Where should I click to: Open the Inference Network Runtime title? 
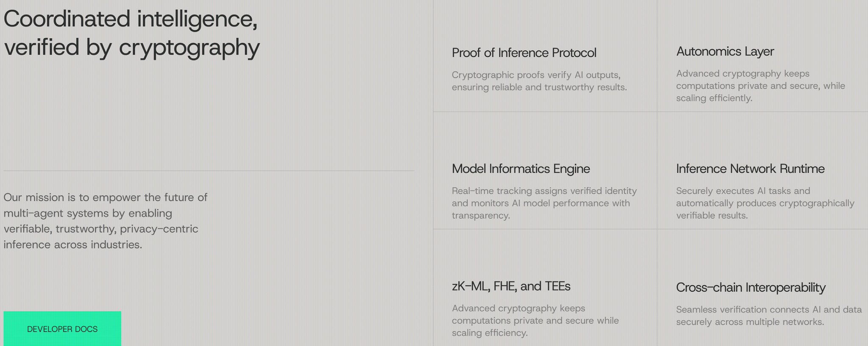point(750,169)
